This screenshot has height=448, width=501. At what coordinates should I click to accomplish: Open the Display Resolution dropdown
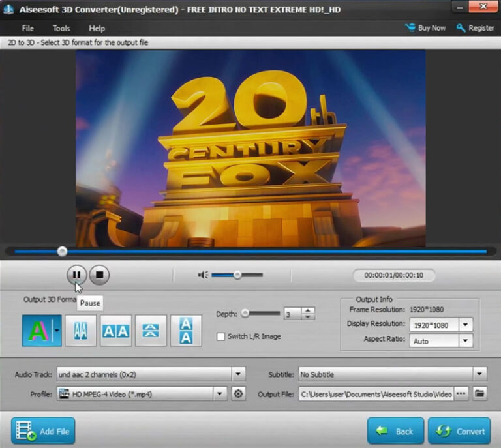tap(466, 325)
